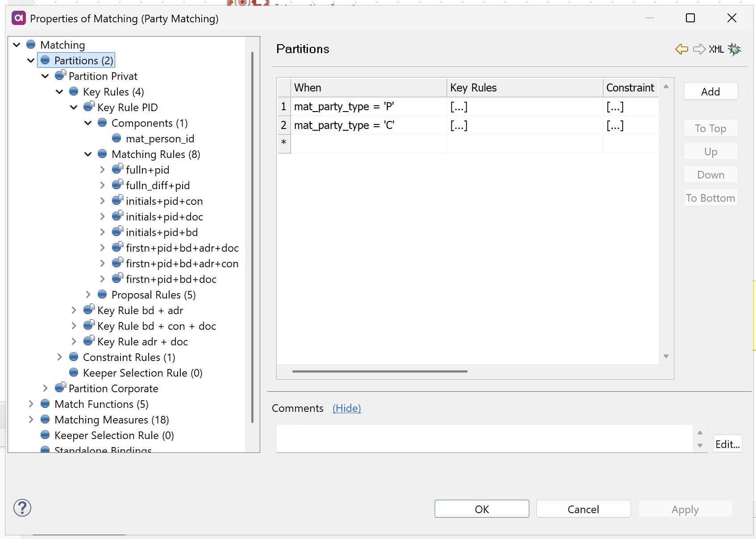This screenshot has height=539, width=756.
Task: Click the Matching root node sphere icon
Action: point(31,44)
